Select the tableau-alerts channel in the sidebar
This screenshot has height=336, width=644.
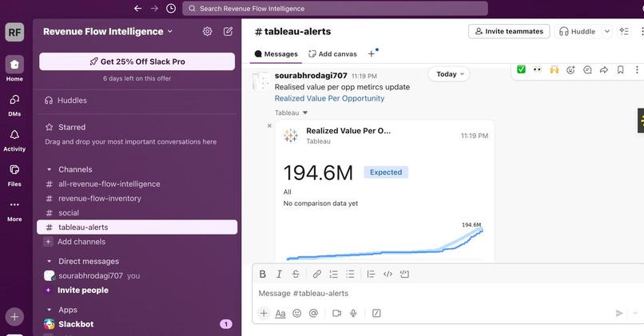click(137, 227)
